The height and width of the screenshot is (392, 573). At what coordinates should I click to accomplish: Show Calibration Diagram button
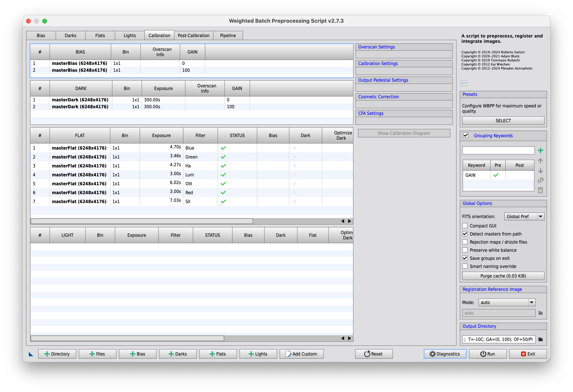(x=404, y=133)
